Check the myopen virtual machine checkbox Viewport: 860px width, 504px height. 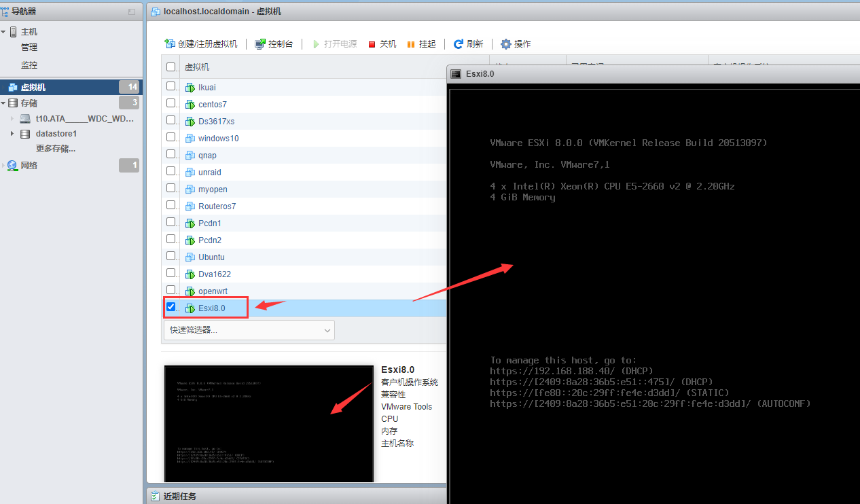click(x=171, y=187)
